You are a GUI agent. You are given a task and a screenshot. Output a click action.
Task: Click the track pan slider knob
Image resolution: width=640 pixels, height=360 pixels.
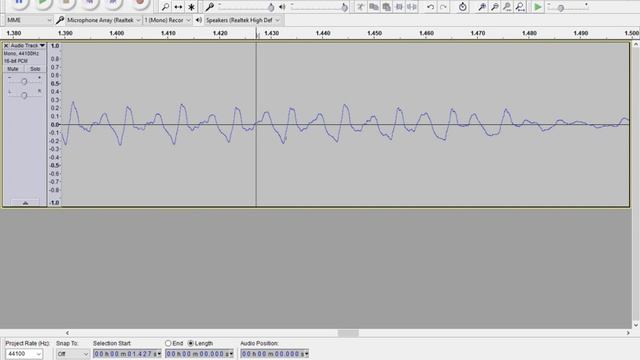coord(24,95)
